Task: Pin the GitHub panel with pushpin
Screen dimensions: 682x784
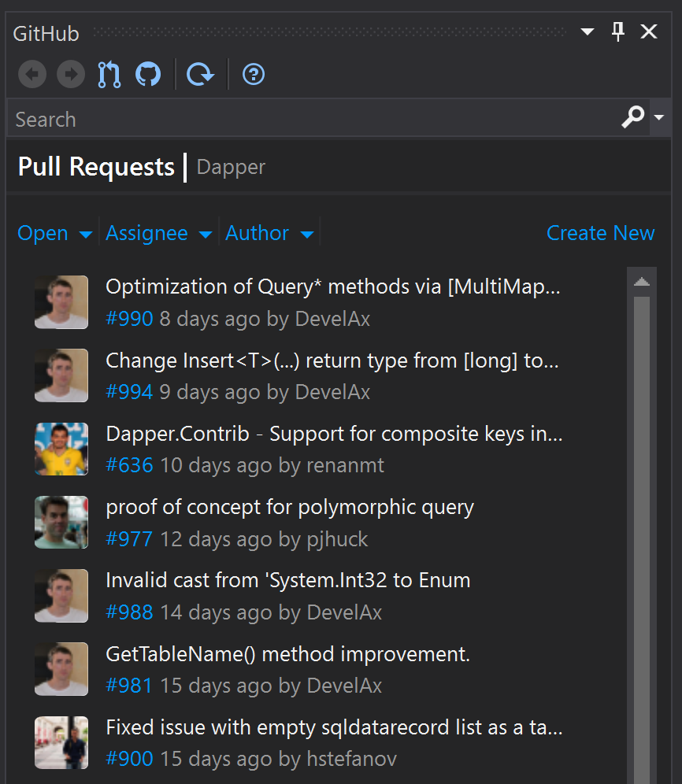Action: pyautogui.click(x=618, y=32)
